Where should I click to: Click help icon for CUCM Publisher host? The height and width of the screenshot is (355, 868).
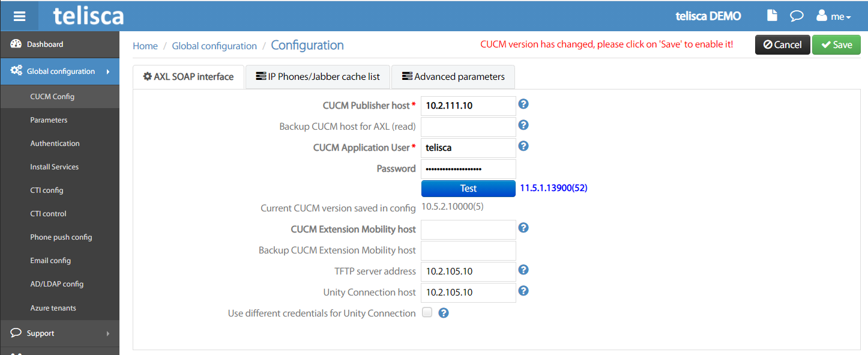point(523,105)
